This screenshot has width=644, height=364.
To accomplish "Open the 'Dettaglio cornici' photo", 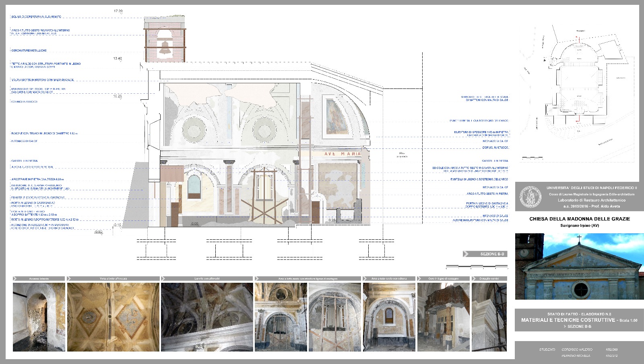I will 489,317.
